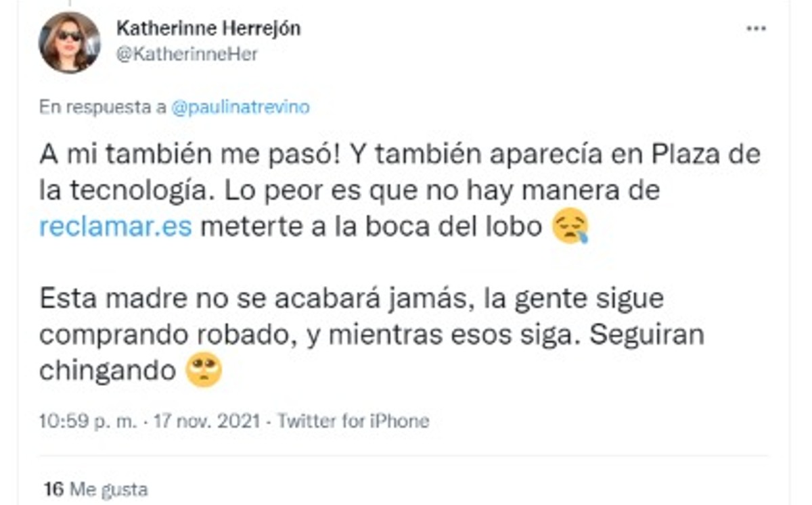This screenshot has height=505, width=812.
Task: Click the rolling eyes emoji
Action: tap(204, 370)
